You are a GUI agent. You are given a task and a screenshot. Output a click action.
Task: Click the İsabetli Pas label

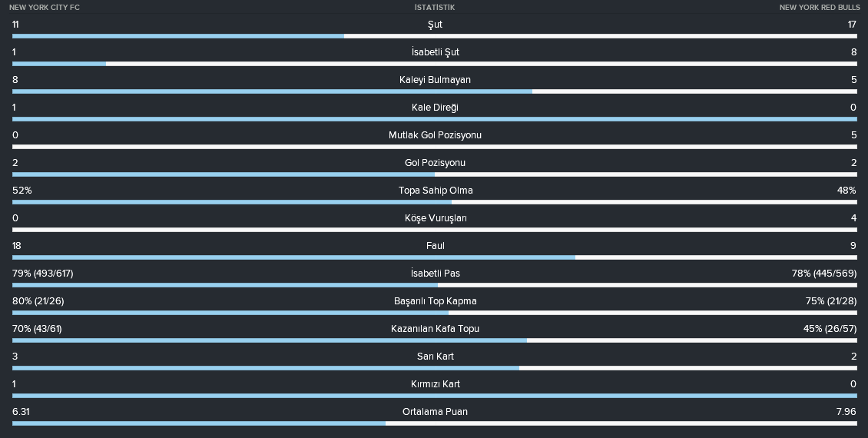pyautogui.click(x=435, y=274)
